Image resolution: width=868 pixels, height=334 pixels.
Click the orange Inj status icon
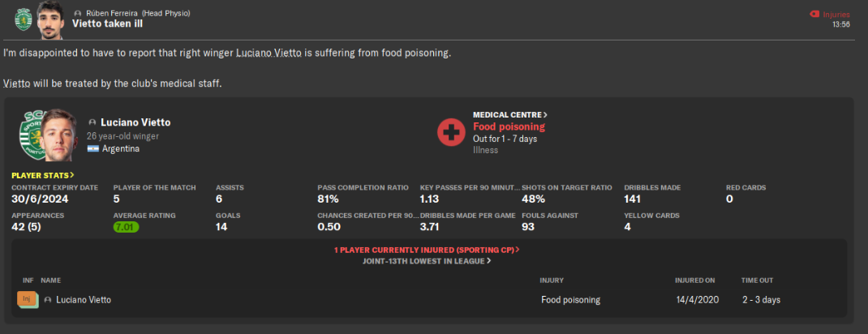pyautogui.click(x=27, y=300)
